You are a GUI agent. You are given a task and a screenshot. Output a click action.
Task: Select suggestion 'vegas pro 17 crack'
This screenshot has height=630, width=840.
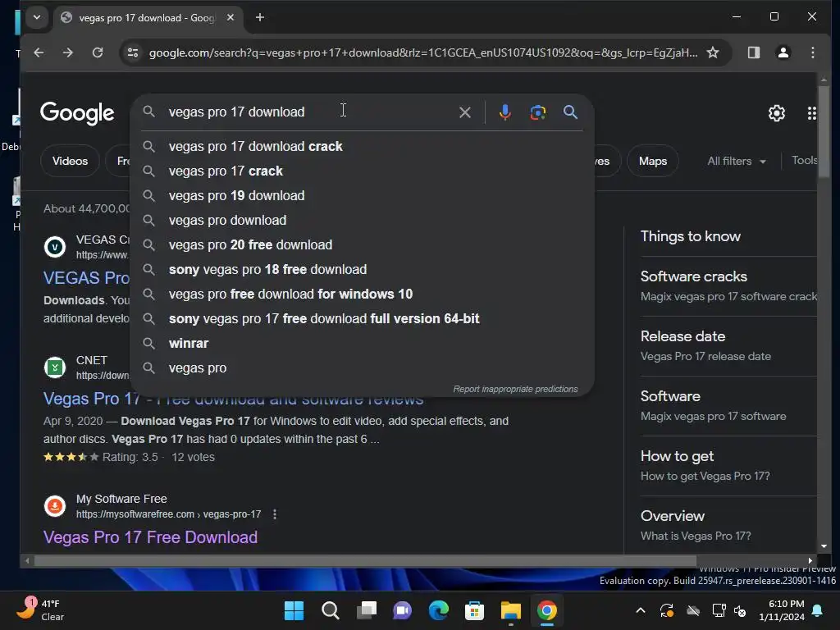[362, 171]
